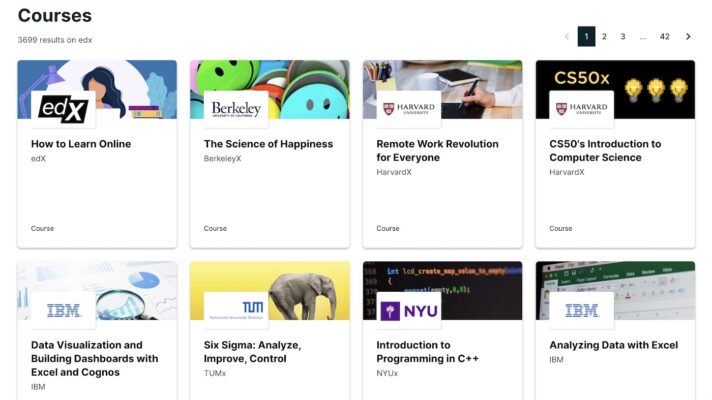Open How to Learn Online course
Screen dimensions: 712x400
pyautogui.click(x=81, y=144)
